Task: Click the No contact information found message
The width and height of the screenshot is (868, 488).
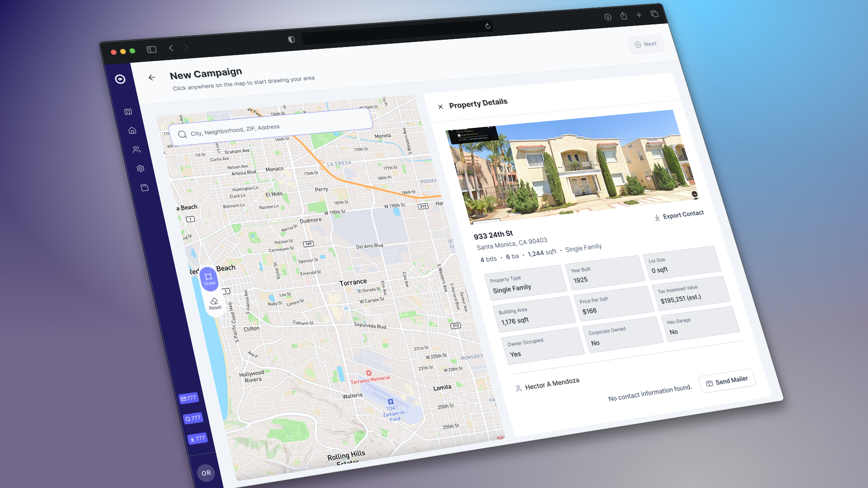Action: tap(650, 393)
